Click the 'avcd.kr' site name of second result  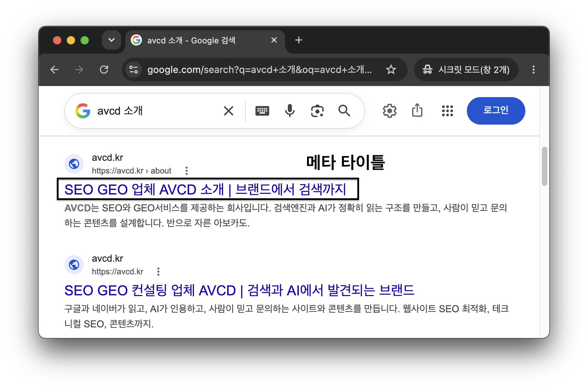[107, 259]
